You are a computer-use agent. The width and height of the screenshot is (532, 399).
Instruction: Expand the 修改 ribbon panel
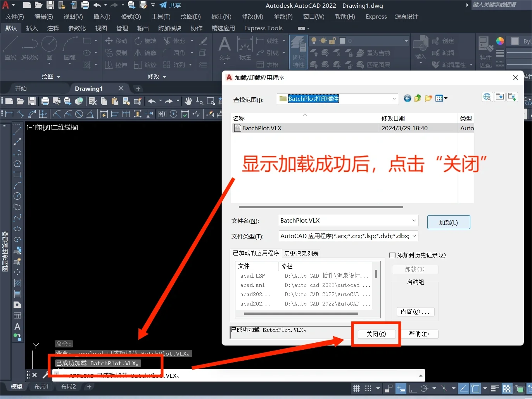pos(157,76)
